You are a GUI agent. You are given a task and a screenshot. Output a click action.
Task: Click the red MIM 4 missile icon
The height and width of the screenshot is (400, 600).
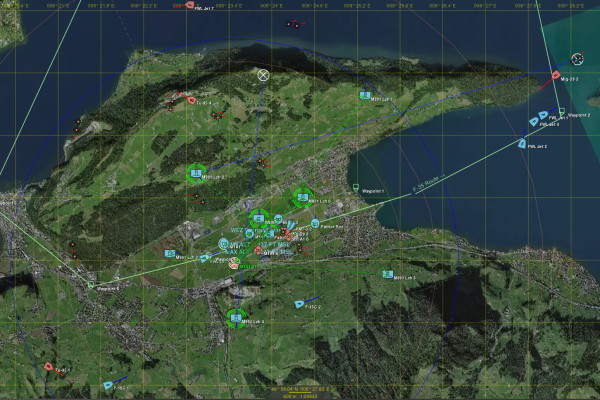(x=234, y=263)
